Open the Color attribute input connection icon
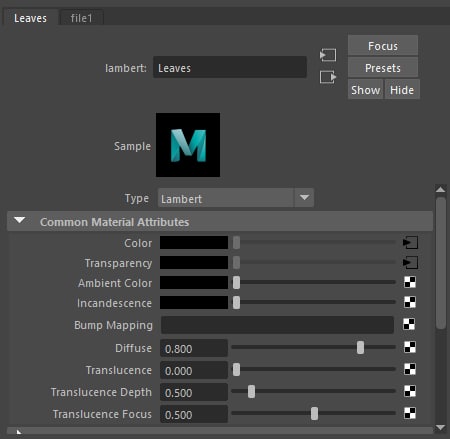The height and width of the screenshot is (439, 450). (410, 242)
